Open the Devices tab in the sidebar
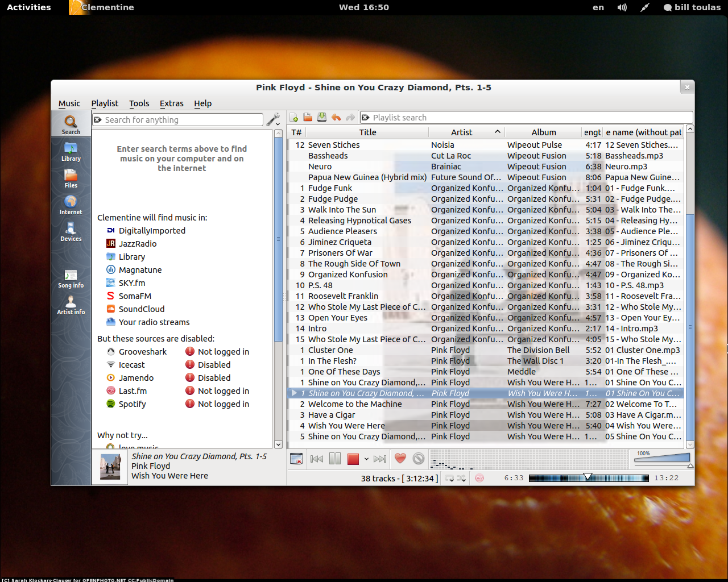Image resolution: width=728 pixels, height=582 pixels. [71, 232]
